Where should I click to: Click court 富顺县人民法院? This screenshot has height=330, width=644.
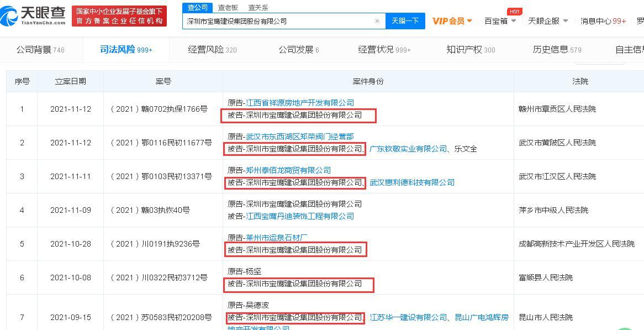[x=546, y=278]
